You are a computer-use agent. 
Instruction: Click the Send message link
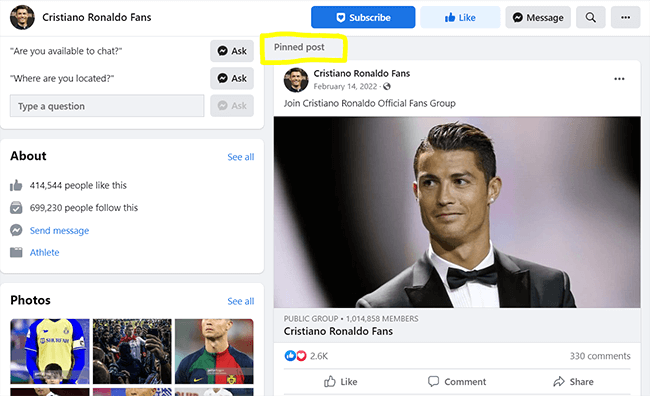click(59, 231)
